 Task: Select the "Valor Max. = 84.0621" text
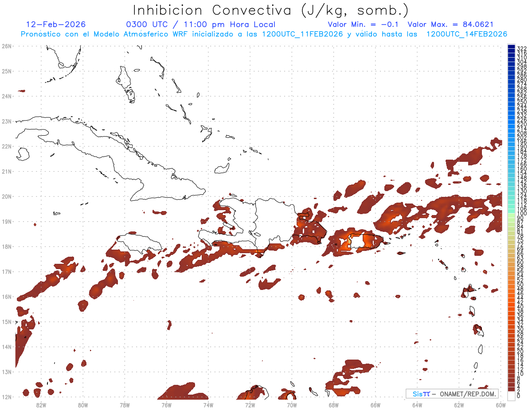[450, 24]
